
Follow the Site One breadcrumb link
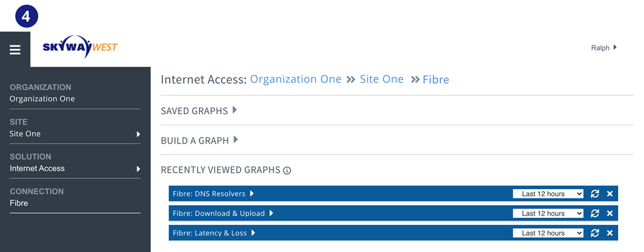click(381, 79)
